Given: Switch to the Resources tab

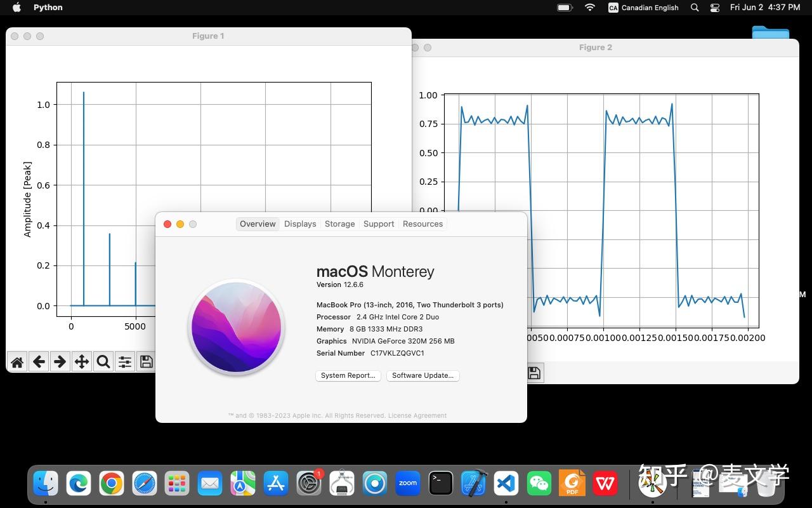Looking at the screenshot, I should [422, 224].
